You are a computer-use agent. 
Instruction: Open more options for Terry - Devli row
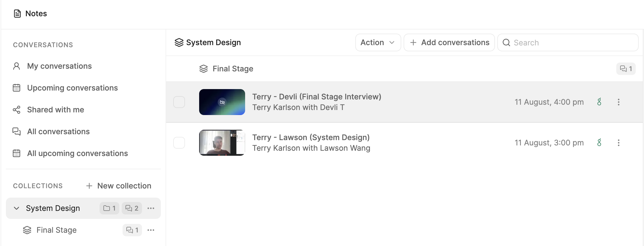coord(619,102)
